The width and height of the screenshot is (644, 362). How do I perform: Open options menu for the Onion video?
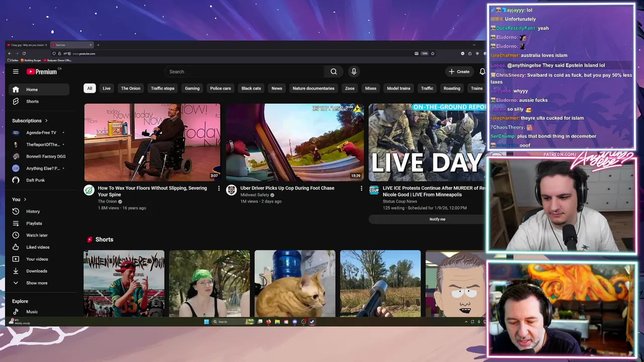pyautogui.click(x=218, y=188)
